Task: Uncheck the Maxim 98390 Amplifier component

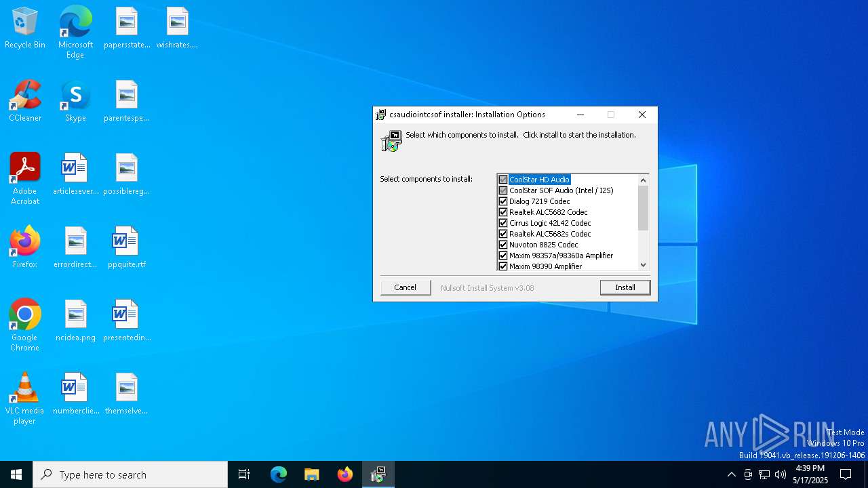Action: click(503, 266)
